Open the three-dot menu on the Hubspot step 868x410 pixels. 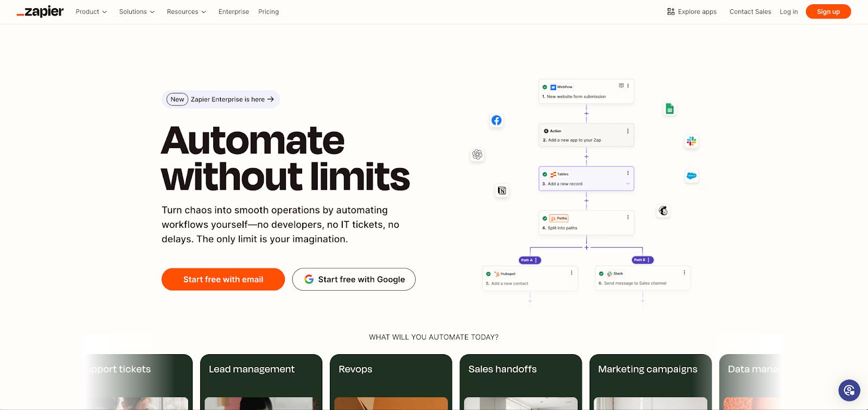click(572, 273)
